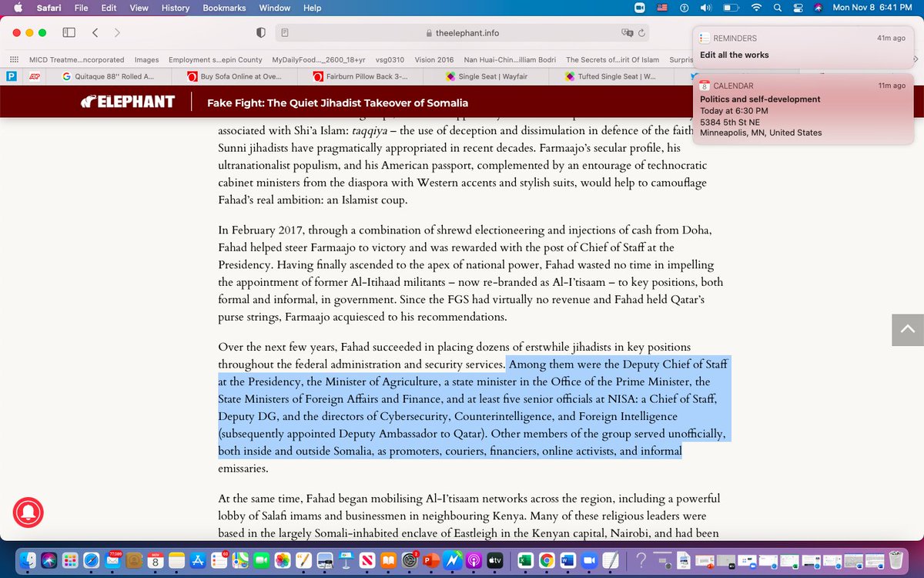The height and width of the screenshot is (578, 924).
Task: Open the View menu
Action: 139,8
